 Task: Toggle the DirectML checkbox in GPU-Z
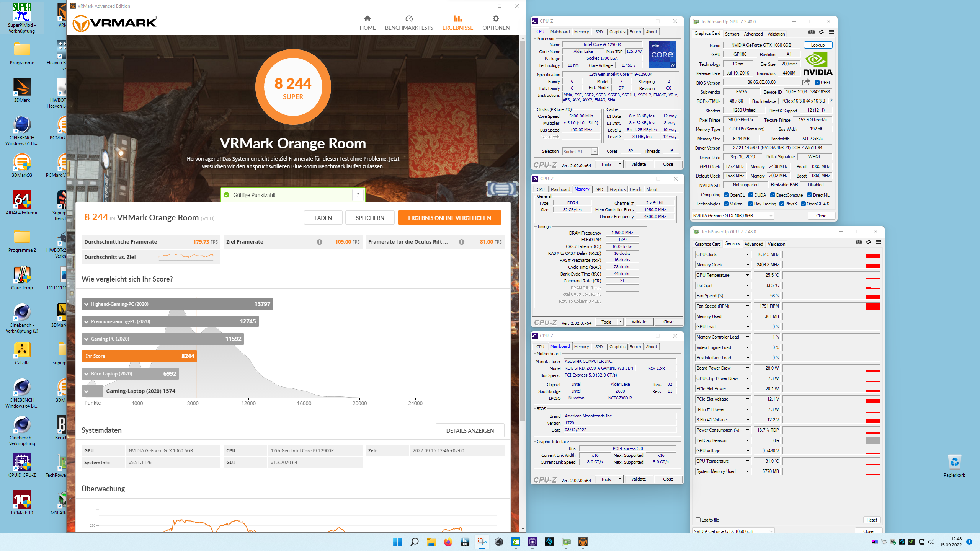(809, 195)
